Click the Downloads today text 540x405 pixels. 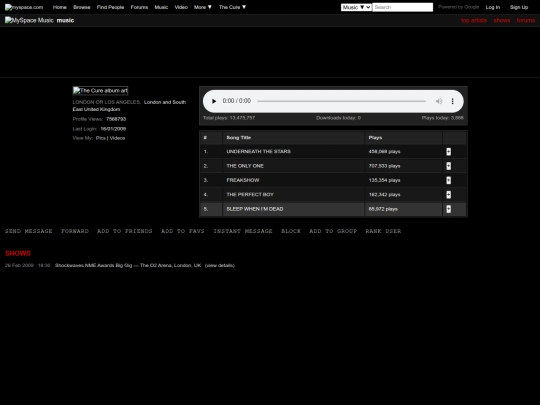339,118
